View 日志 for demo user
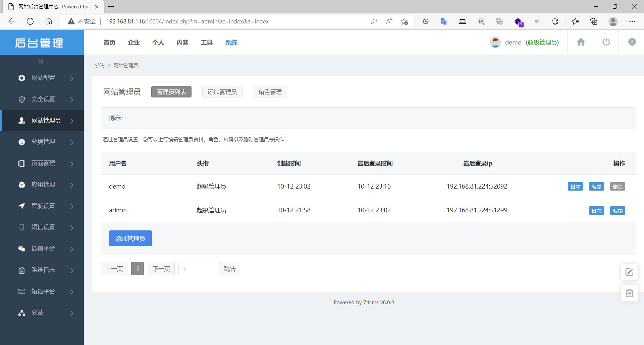The image size is (644, 345). (x=576, y=187)
